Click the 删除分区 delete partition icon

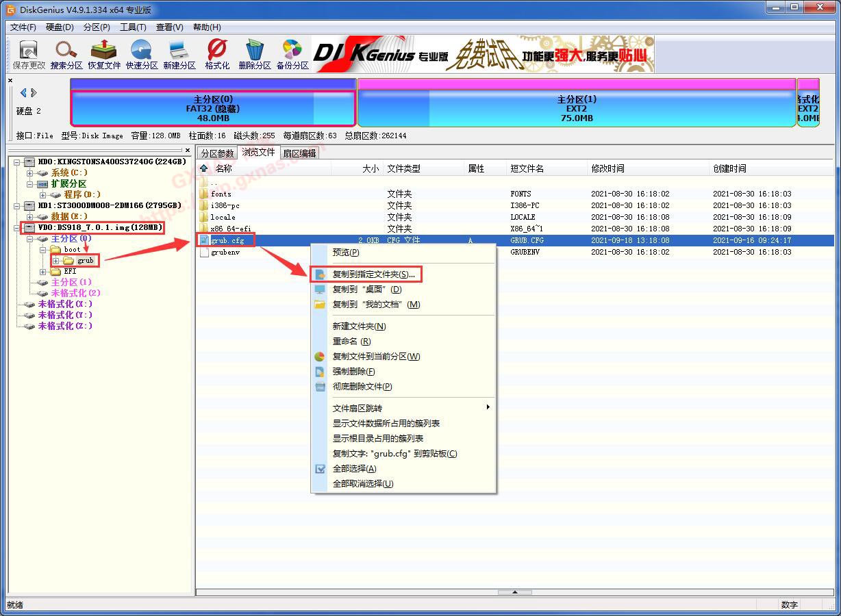coord(255,54)
